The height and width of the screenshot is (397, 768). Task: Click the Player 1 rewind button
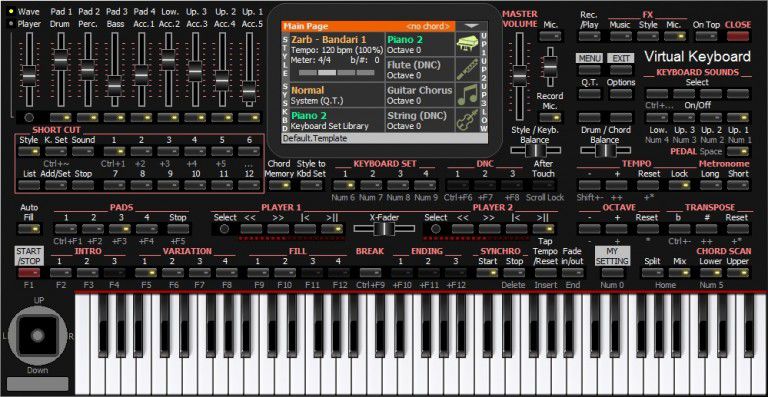click(251, 229)
